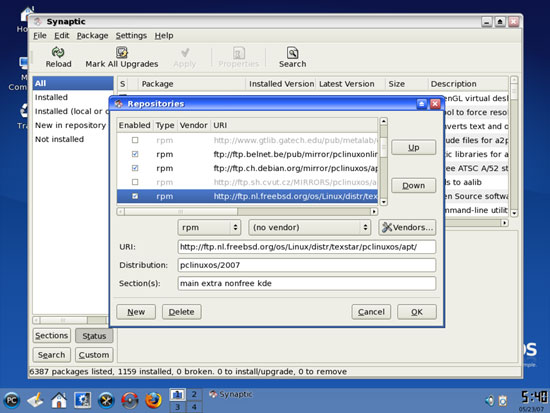Click the volume speaker tray icon

pos(489,400)
